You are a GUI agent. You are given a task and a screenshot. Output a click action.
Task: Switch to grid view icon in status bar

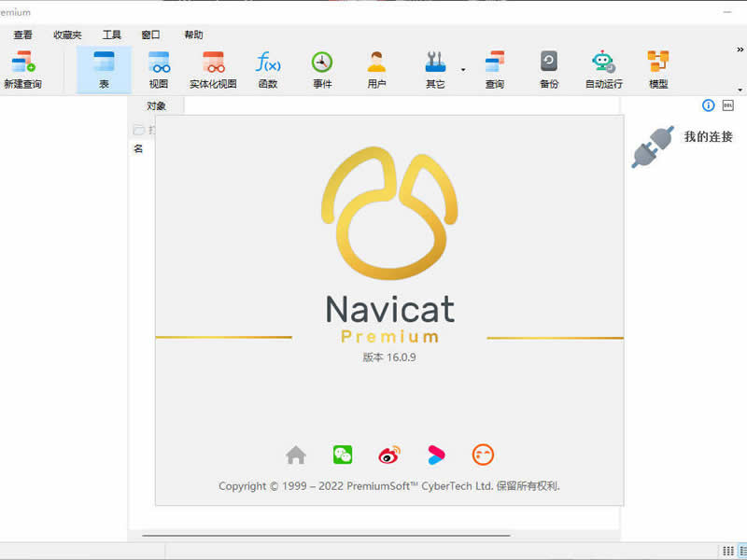click(x=728, y=551)
